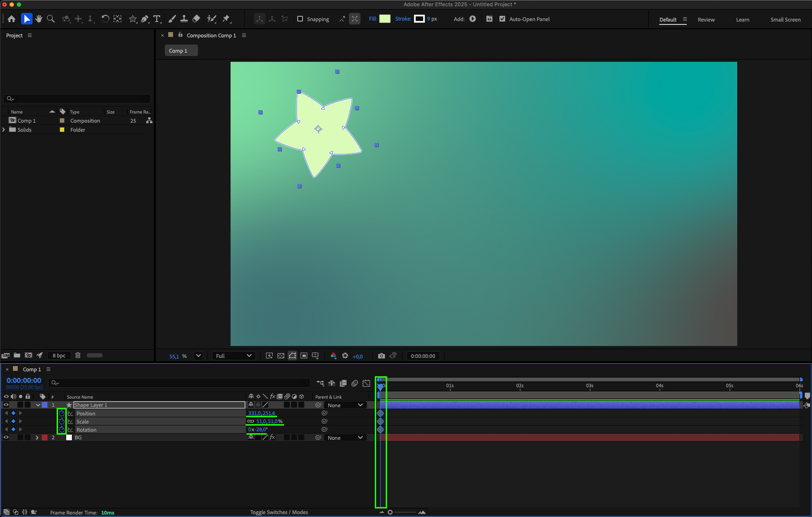Select the Hand tool
The height and width of the screenshot is (517, 812).
click(39, 19)
